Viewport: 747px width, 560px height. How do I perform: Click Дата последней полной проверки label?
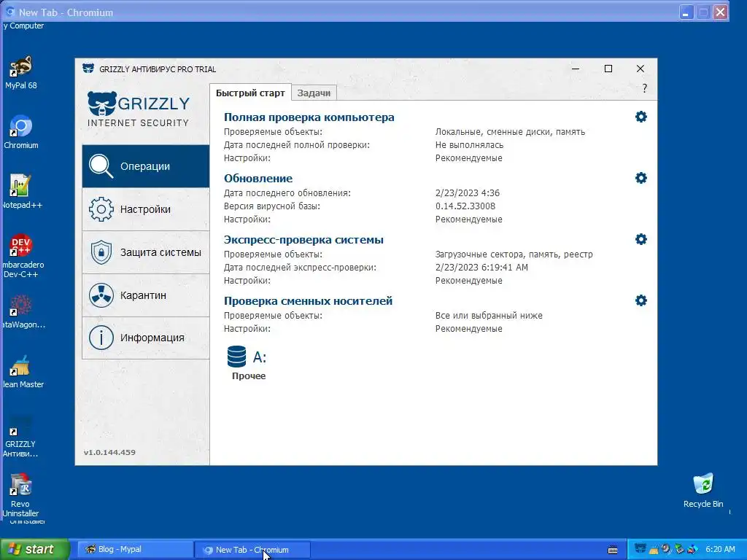(297, 145)
